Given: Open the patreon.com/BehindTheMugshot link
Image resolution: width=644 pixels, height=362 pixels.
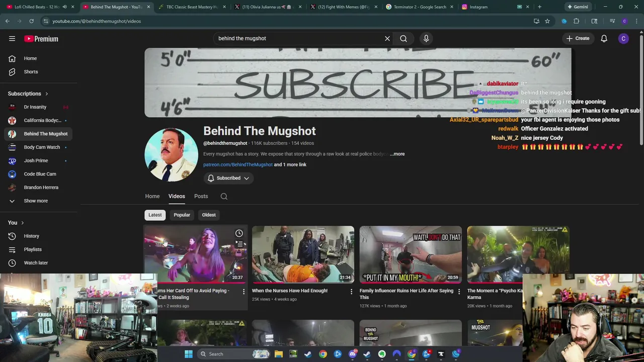Looking at the screenshot, I should (x=238, y=164).
